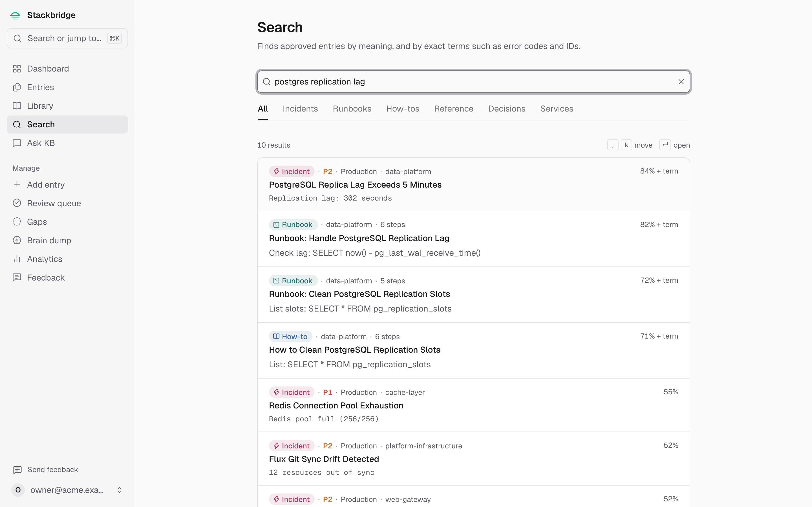Select the Runbooks filter tab

[x=352, y=109]
